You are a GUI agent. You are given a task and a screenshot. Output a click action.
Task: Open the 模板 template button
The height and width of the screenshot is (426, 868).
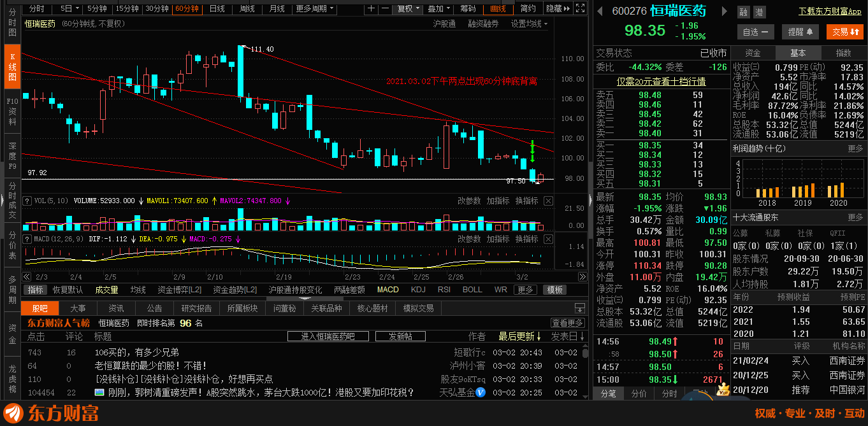[x=554, y=290]
